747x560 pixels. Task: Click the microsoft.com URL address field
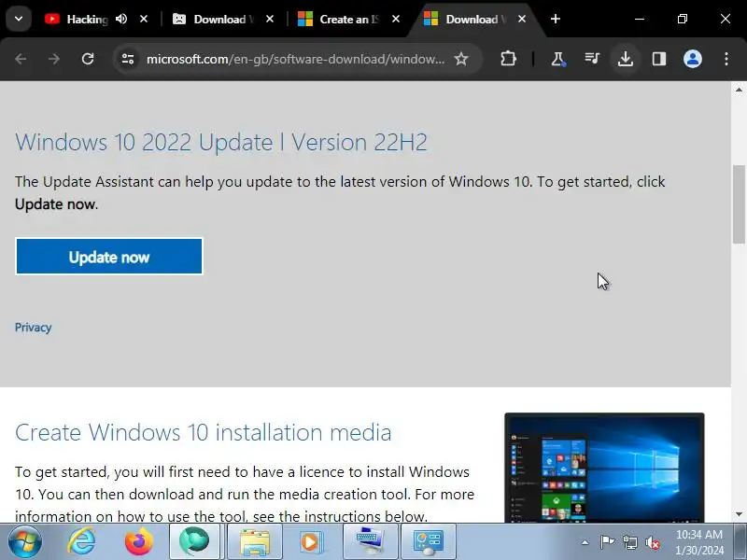pos(295,59)
